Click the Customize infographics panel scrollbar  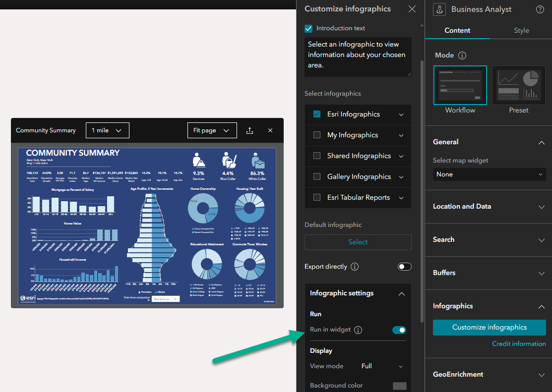(422, 192)
